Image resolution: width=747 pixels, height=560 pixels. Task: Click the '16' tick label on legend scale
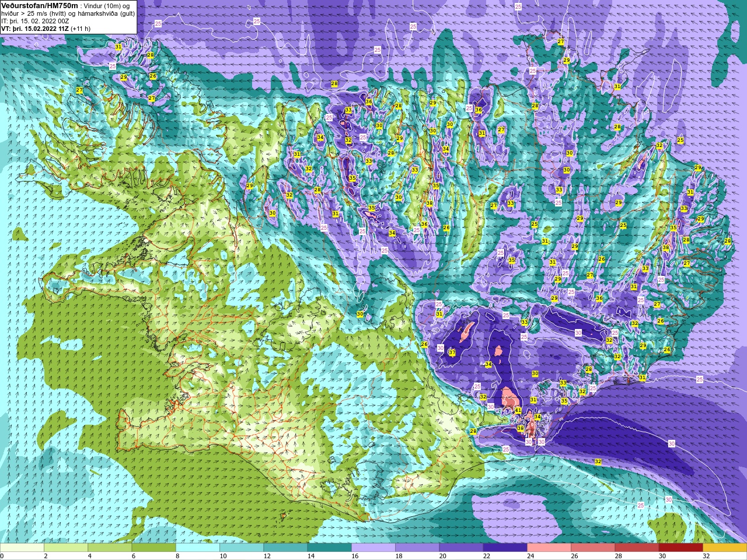click(x=355, y=556)
